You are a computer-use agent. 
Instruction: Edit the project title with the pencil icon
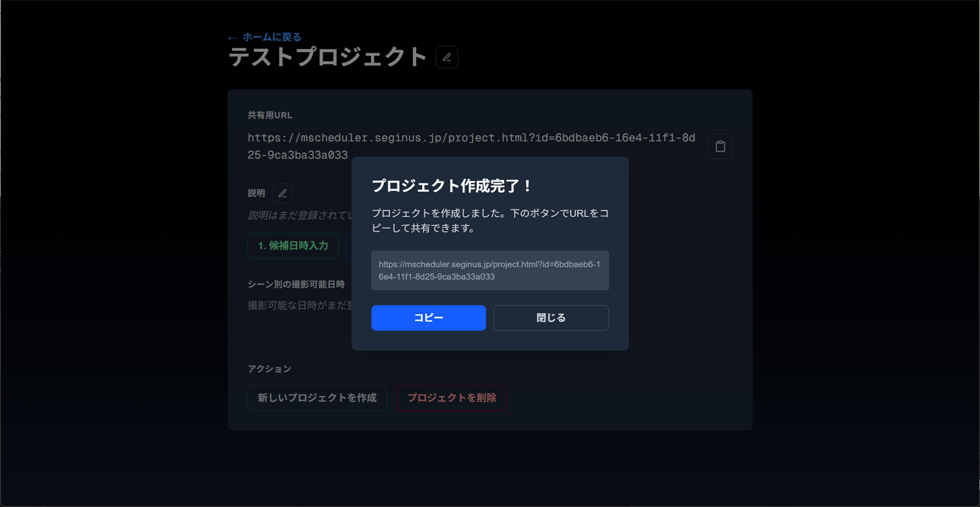pos(446,58)
